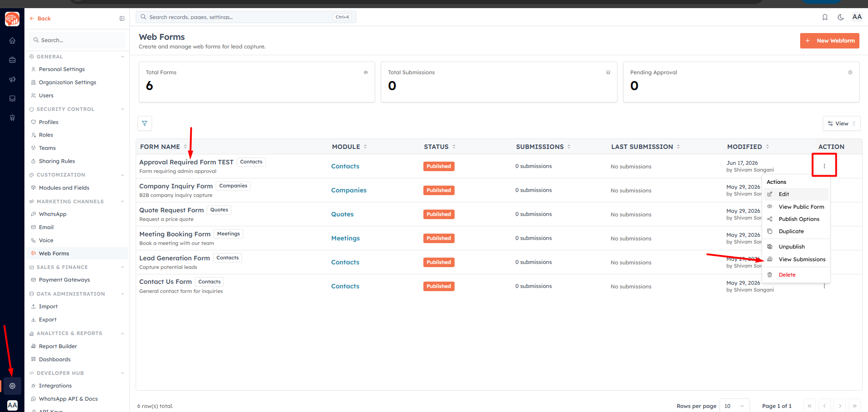This screenshot has width=868, height=412.
Task: Click the Back link in sidebar
Action: pyautogui.click(x=40, y=19)
